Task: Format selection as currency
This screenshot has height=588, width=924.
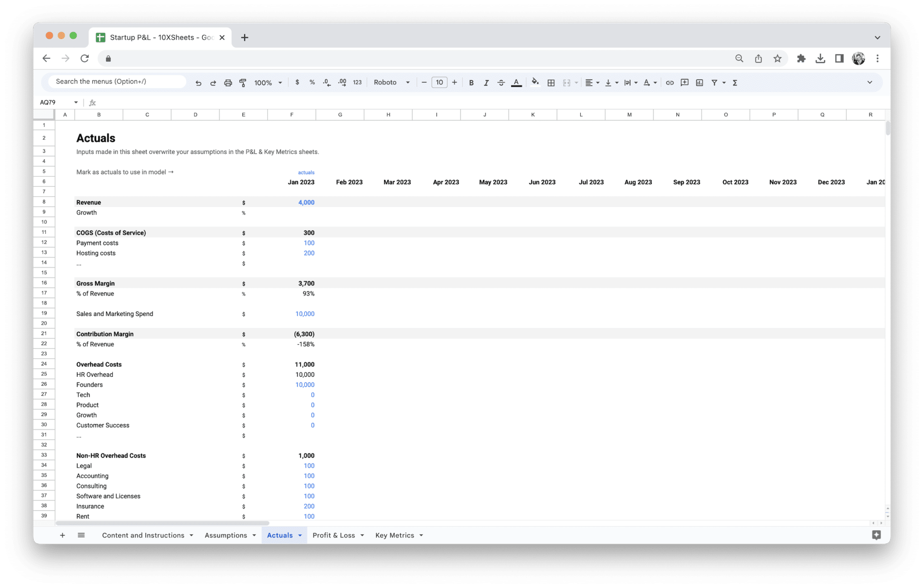Action: (x=297, y=82)
